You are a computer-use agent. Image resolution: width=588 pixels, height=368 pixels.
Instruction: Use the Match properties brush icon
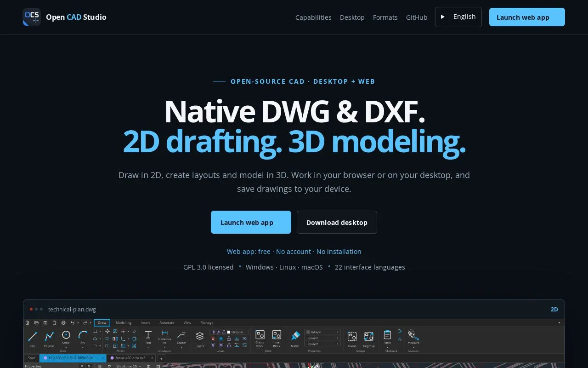[x=295, y=335]
